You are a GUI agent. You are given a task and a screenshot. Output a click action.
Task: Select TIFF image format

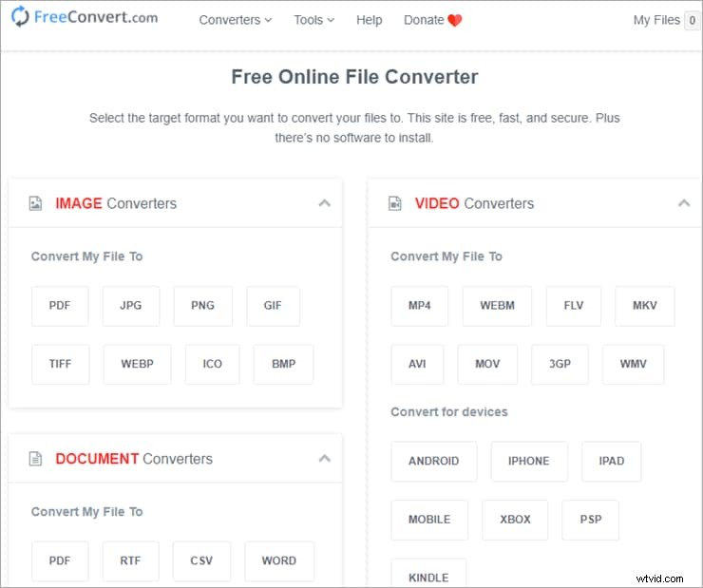[x=61, y=365]
